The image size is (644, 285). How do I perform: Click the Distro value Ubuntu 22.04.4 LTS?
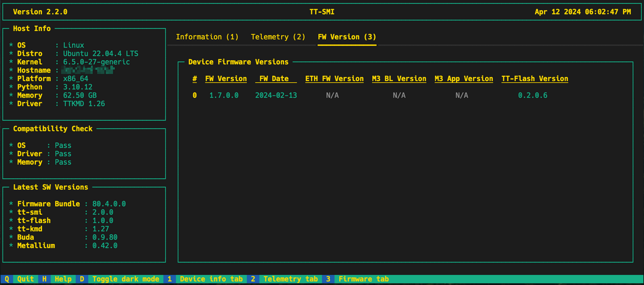click(x=100, y=54)
